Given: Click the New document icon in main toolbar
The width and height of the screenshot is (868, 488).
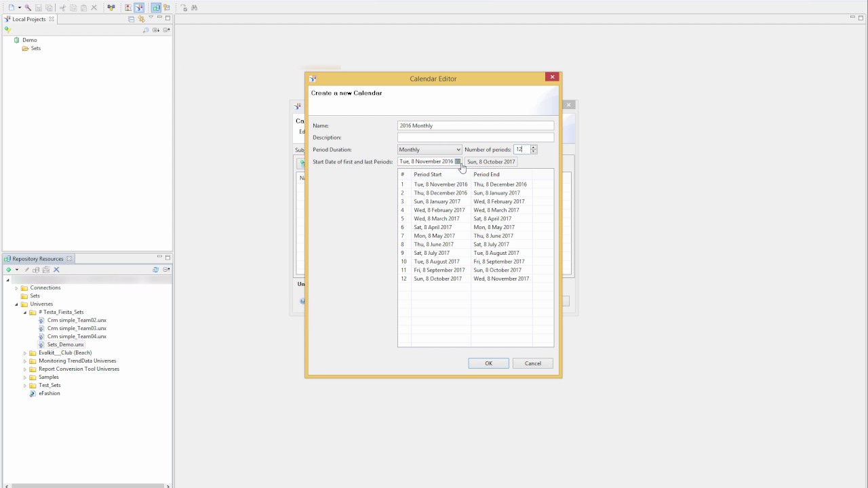Looking at the screenshot, I should pyautogui.click(x=12, y=7).
